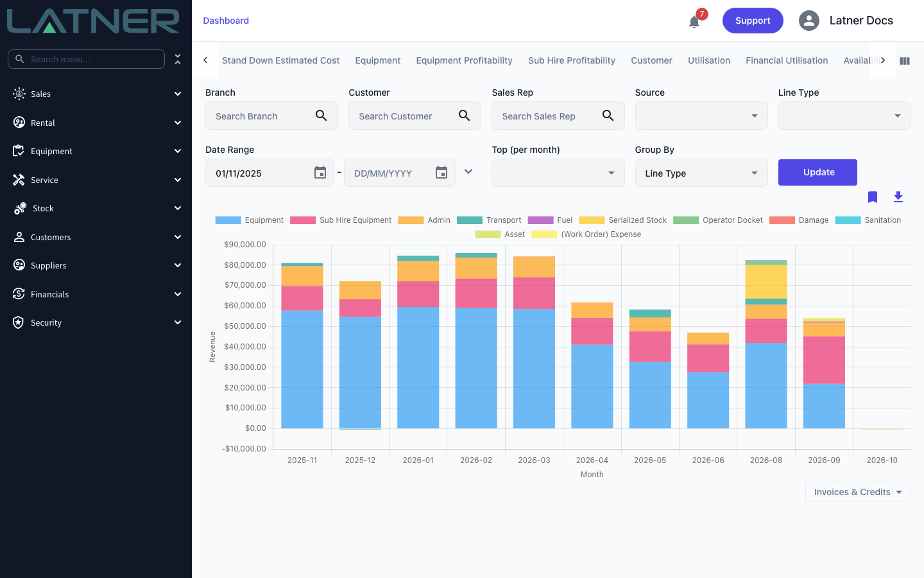924x578 pixels.
Task: Open the Top (per month) dropdown
Action: [558, 173]
